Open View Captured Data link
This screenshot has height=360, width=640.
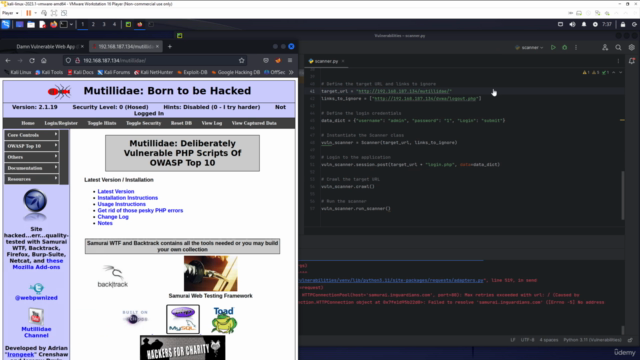coord(254,123)
